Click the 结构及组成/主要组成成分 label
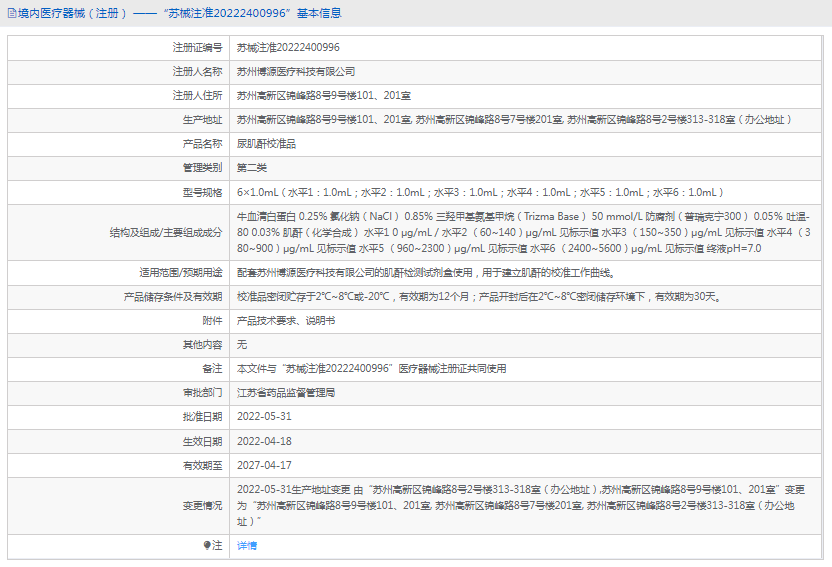This screenshot has height=567, width=832. pos(166,232)
